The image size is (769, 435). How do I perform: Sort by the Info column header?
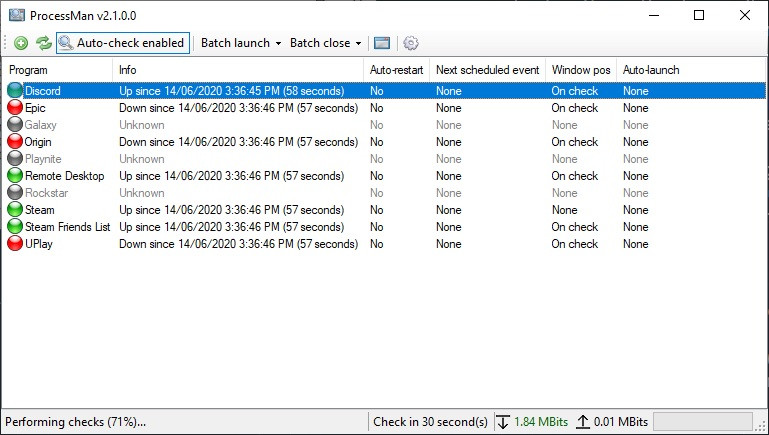238,70
